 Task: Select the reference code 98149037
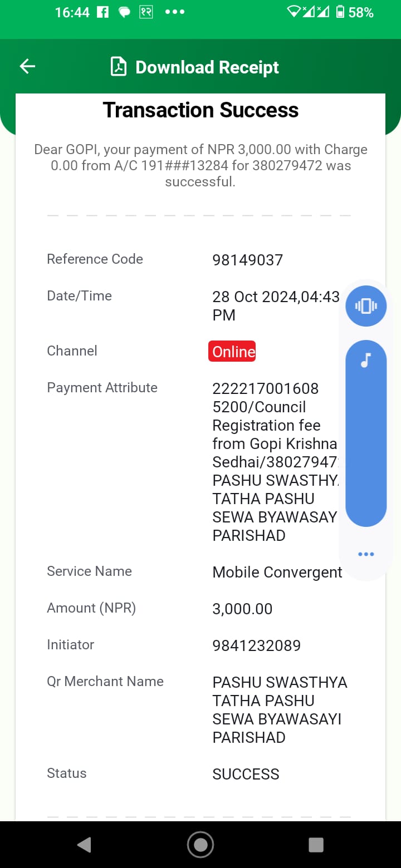(248, 260)
